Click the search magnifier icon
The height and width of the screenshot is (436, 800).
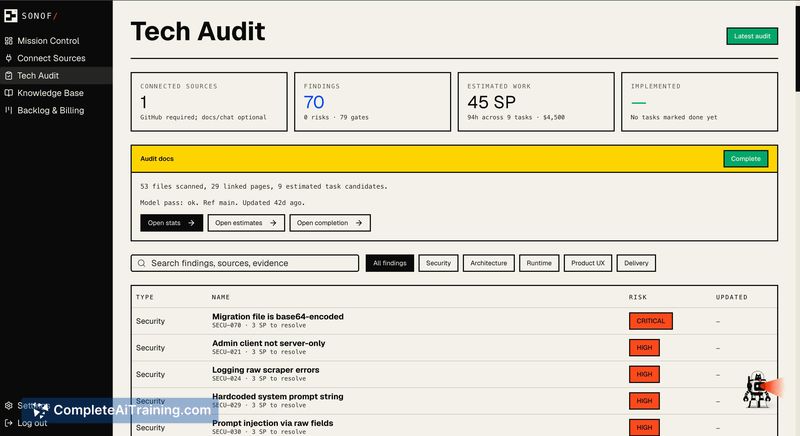click(x=141, y=263)
